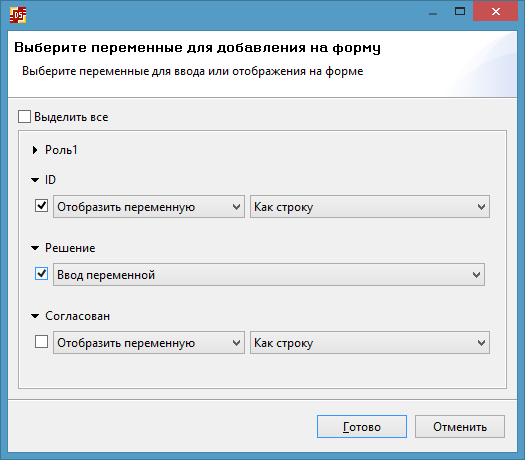Check the Согласован variable checkbox
This screenshot has width=525, height=460.
42,342
